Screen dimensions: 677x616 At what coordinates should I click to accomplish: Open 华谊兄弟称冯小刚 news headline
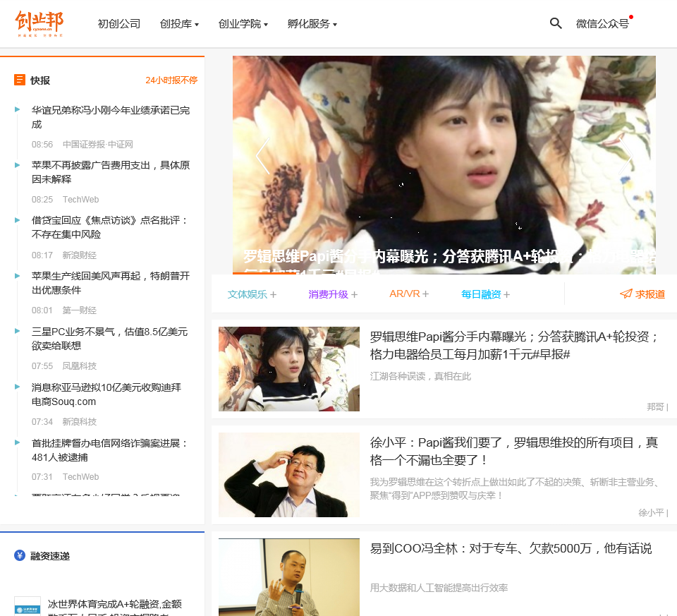(111, 117)
